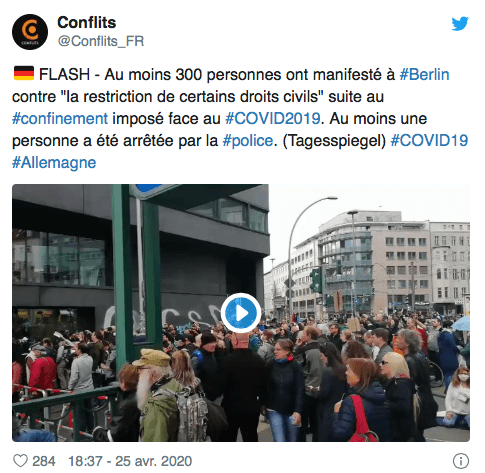This screenshot has width=485, height=473.
Task: Like the tweet with the heart icon
Action: 20,461
